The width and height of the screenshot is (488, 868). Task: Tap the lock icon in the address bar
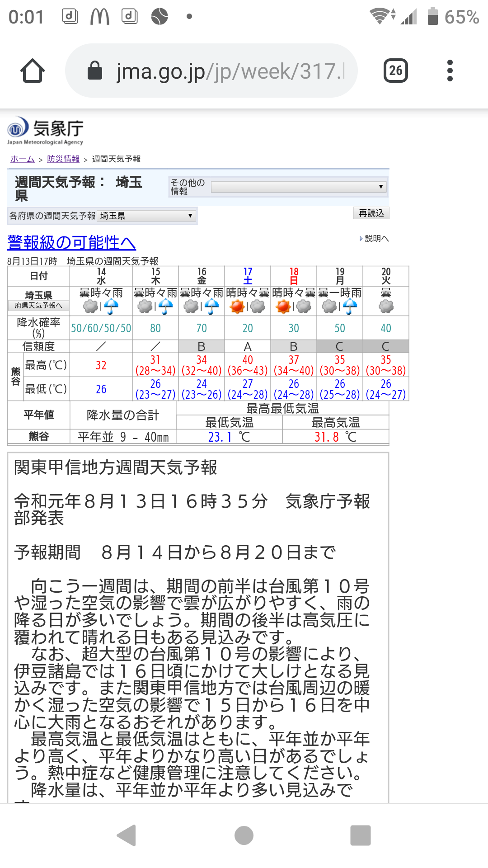pos(94,71)
